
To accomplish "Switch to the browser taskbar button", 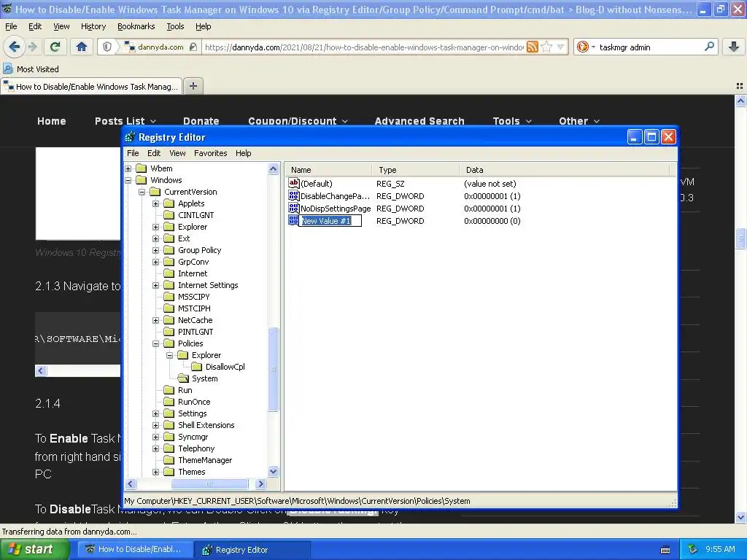I will click(135, 550).
